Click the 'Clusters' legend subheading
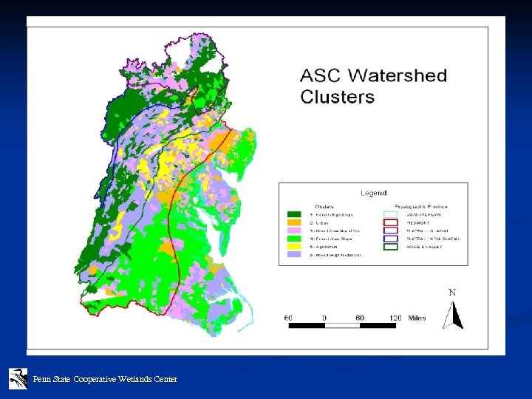The height and width of the screenshot is (399, 532). (x=324, y=207)
